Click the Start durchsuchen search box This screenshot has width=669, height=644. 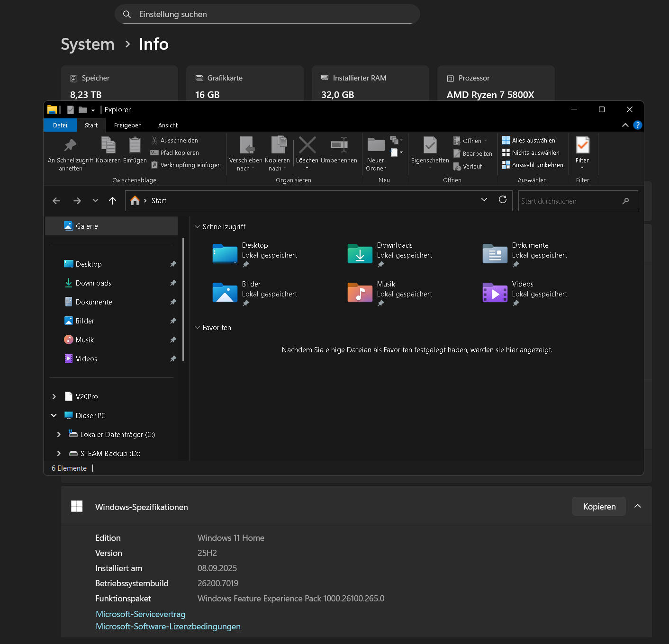coord(578,201)
